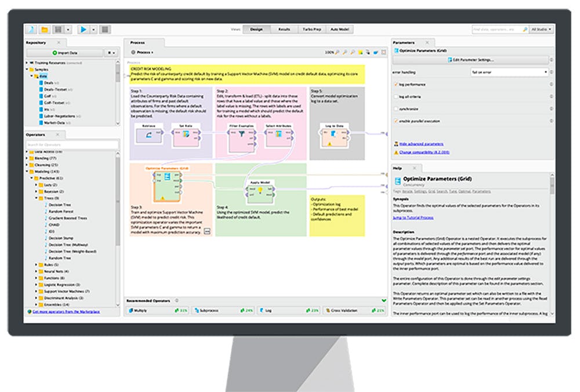The height and width of the screenshot is (392, 580).
Task: Open the Auto Model view
Action: click(339, 29)
